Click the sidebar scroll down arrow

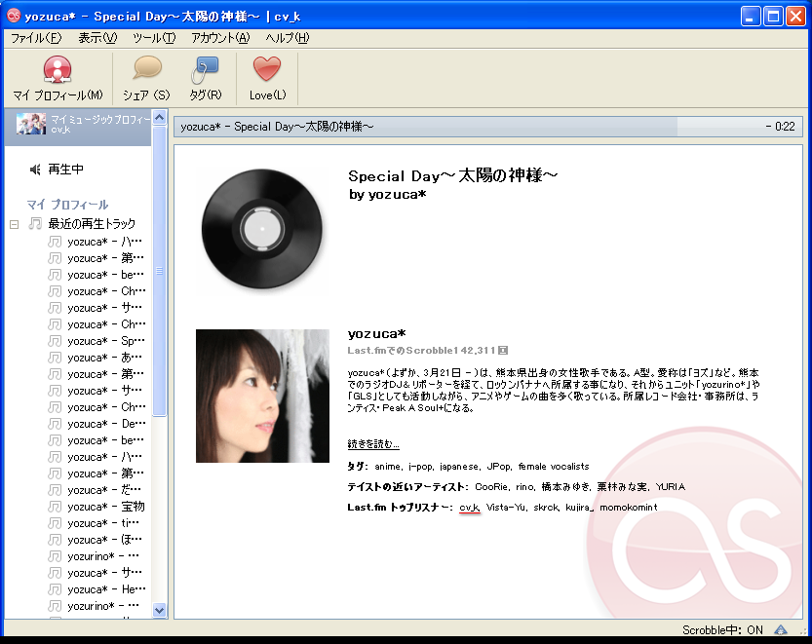click(160, 610)
